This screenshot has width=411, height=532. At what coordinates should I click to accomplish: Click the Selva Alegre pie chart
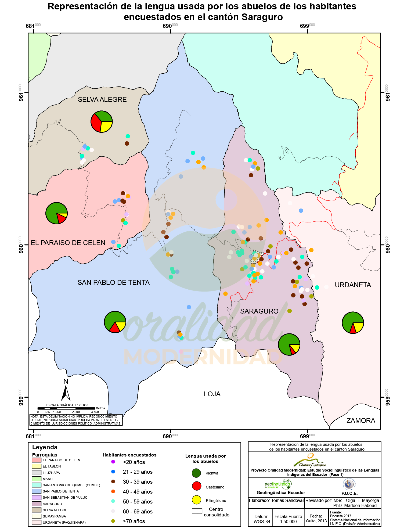102,122
